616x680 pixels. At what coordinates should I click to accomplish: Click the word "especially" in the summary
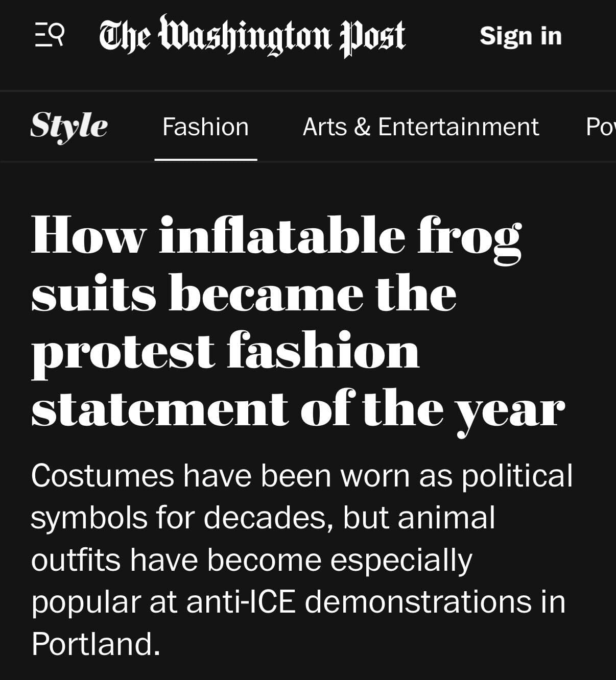click(x=401, y=561)
